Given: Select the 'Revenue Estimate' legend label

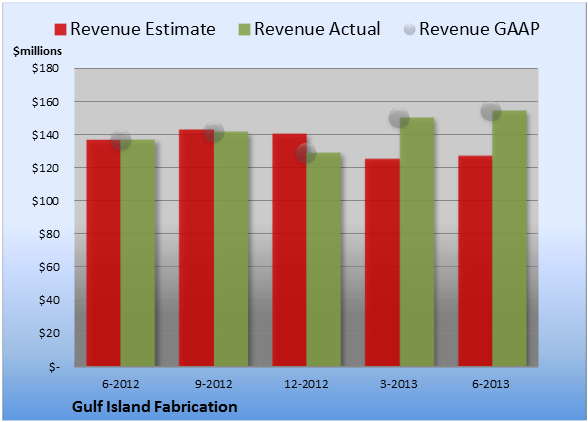Looking at the screenshot, I should click(x=143, y=29).
